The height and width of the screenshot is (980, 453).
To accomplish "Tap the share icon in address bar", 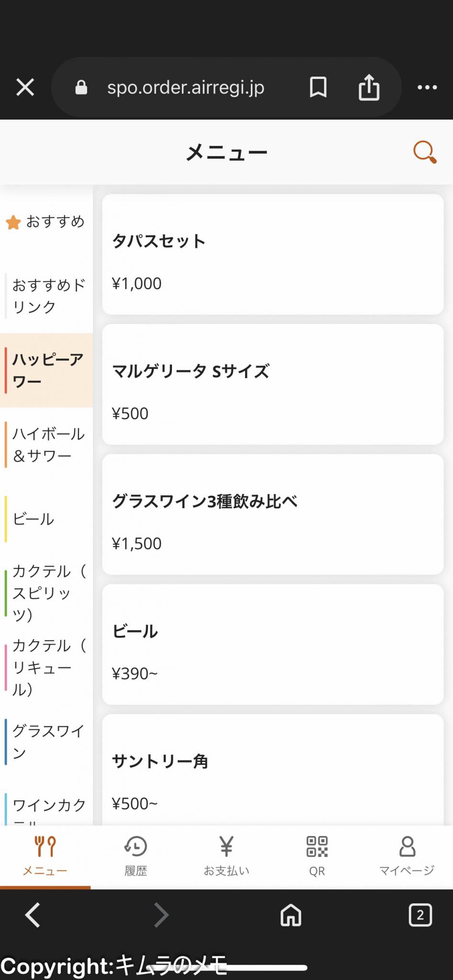I will 369,87.
